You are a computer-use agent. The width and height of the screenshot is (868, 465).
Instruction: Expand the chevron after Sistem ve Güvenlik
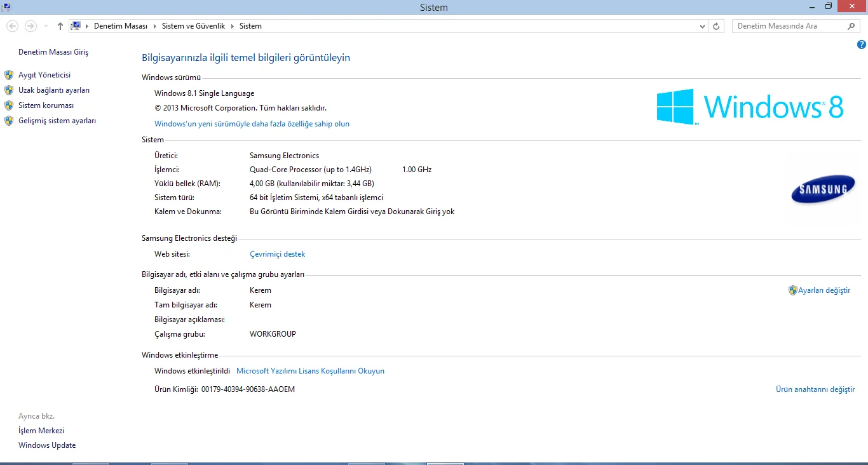pos(232,26)
